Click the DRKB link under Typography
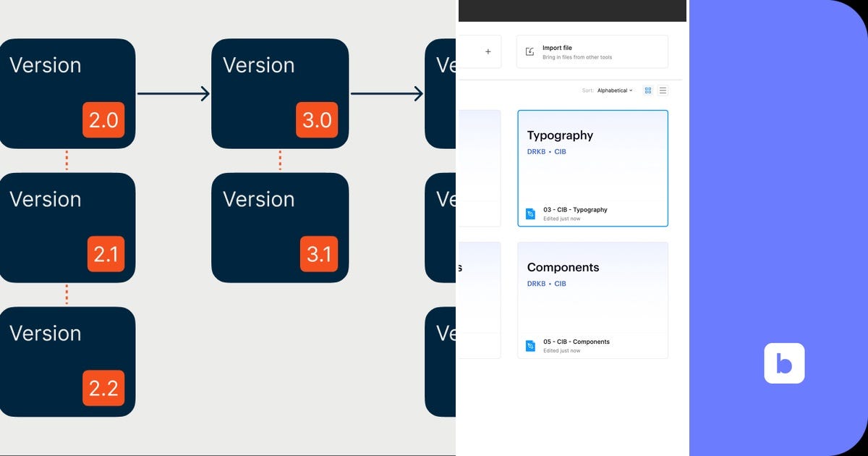Screen dimensions: 868x456 click(x=536, y=152)
